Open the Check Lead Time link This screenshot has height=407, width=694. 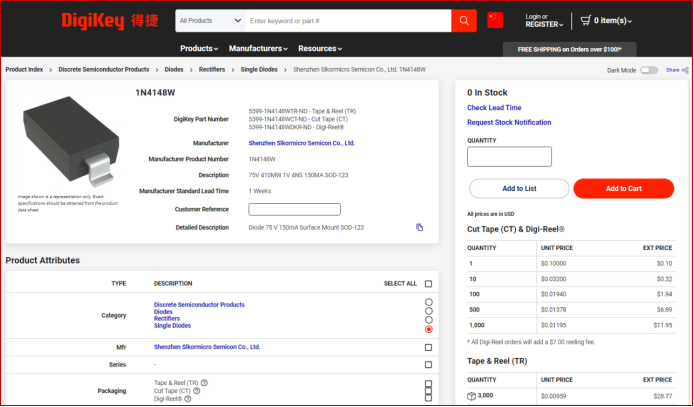point(494,108)
